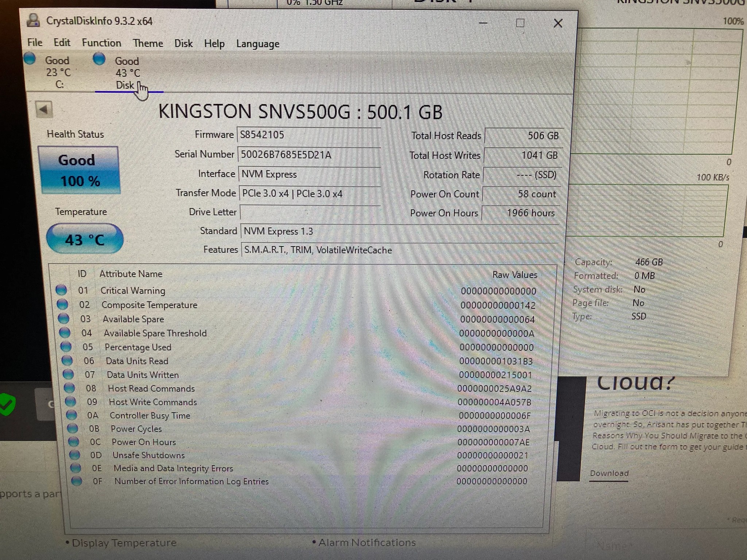Click the Features field with S.M.A.R.T., TRIM

click(x=400, y=250)
